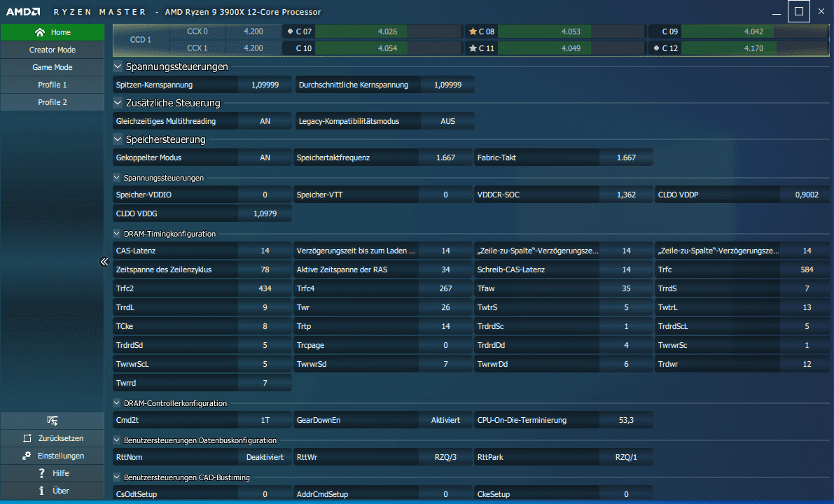Click the CCD 1 label
Screen dimensions: 834x504
point(141,40)
